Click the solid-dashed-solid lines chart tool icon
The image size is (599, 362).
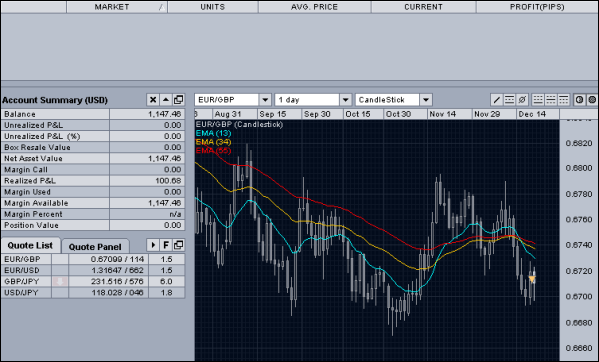(510, 100)
